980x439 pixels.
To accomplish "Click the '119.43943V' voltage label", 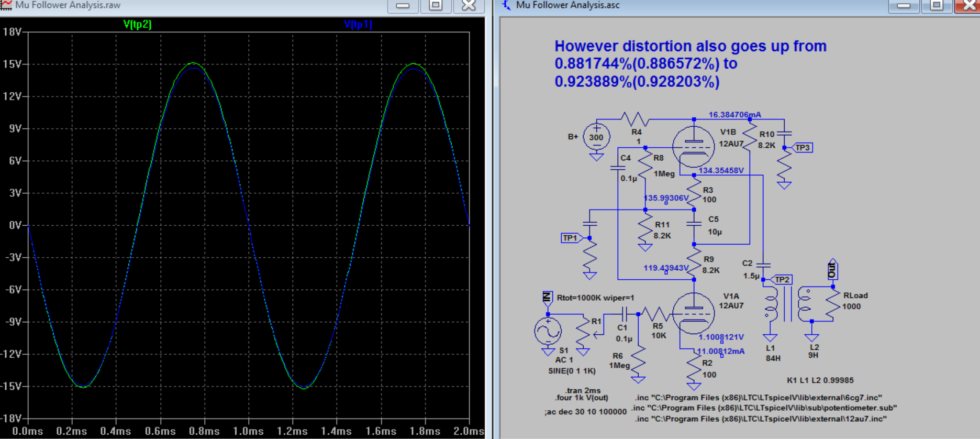I will (666, 268).
